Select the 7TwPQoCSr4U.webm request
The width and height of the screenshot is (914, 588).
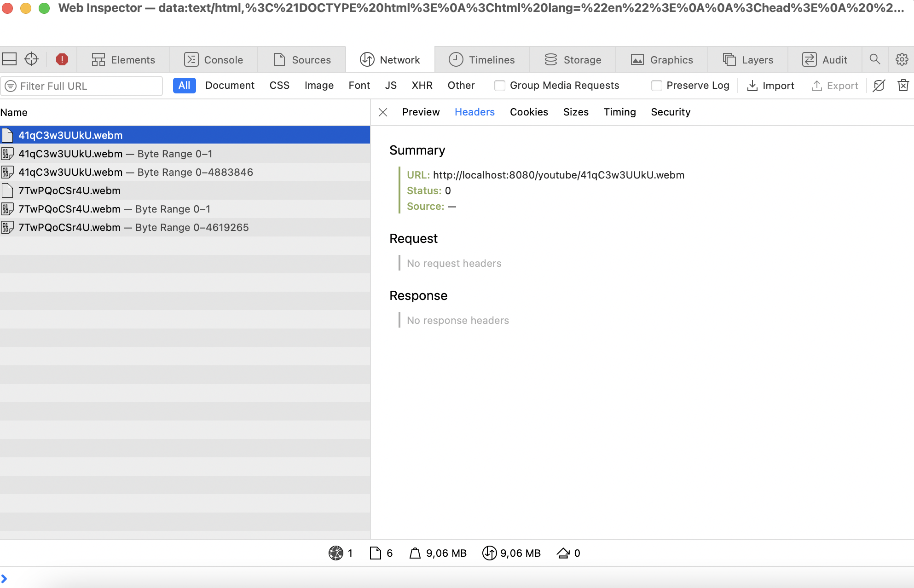click(x=69, y=190)
